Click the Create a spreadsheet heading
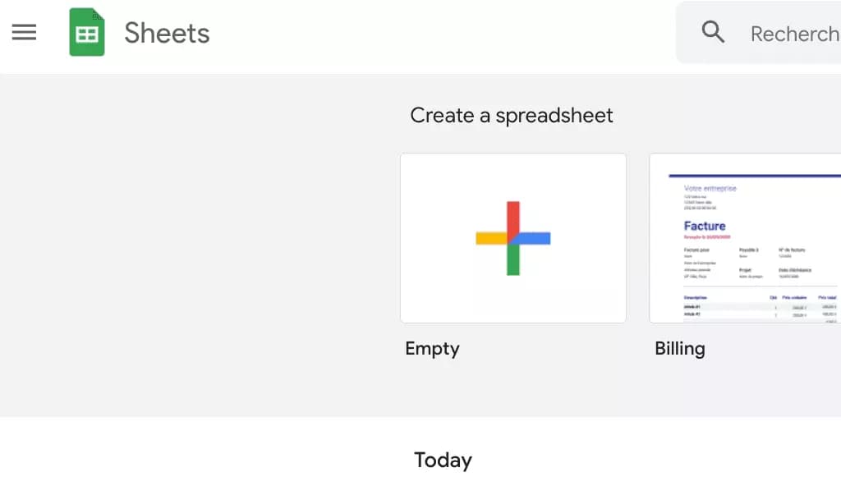 [x=512, y=115]
